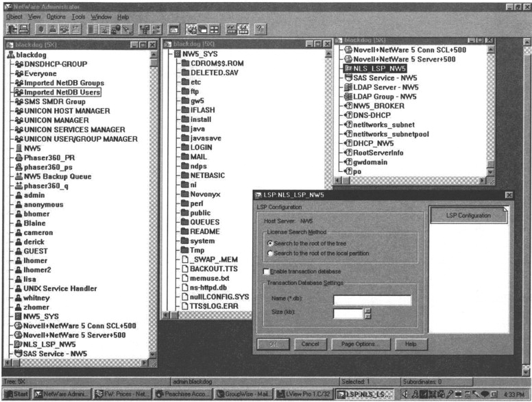Switch to Peachtree Acco... taskbar button
The height and width of the screenshot is (402, 532).
pos(183,394)
